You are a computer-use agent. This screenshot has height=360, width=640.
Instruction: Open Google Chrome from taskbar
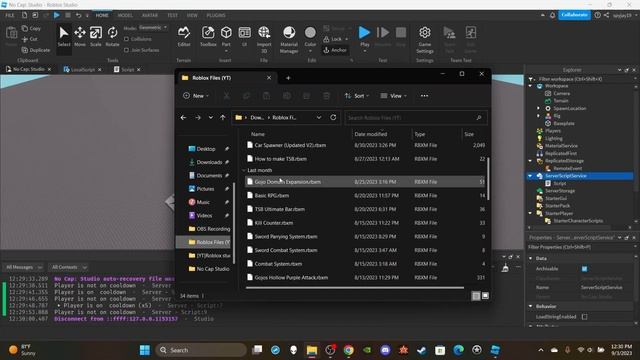click(x=349, y=350)
